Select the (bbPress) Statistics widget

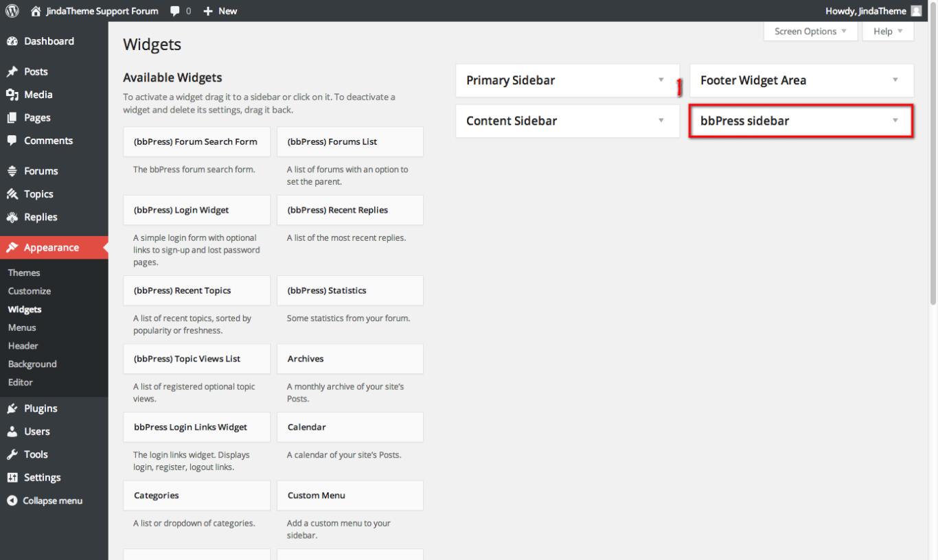(350, 290)
